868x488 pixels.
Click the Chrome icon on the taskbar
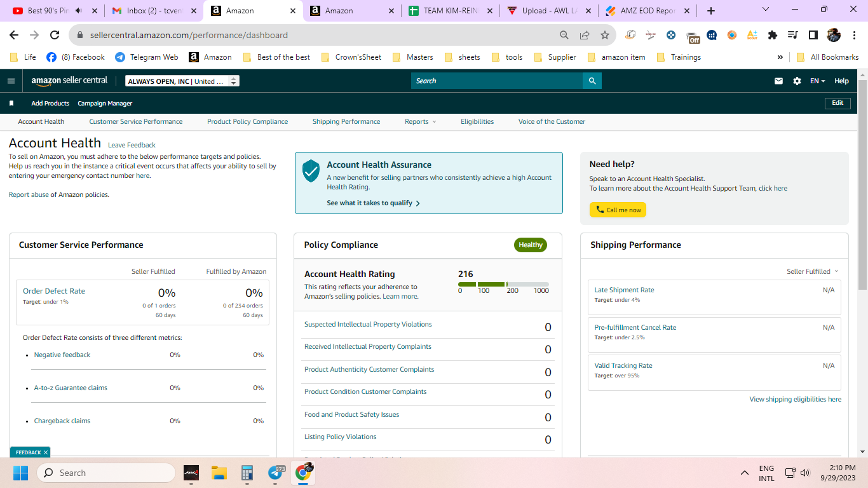tap(304, 473)
